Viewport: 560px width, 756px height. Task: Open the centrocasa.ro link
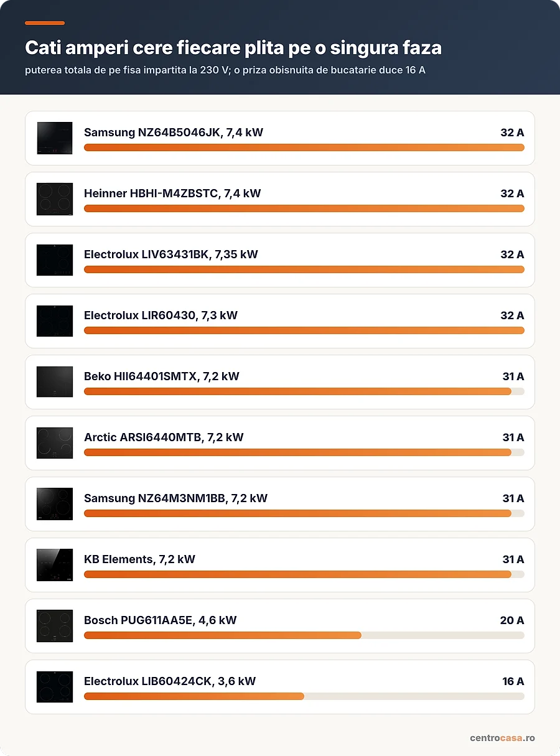point(502,738)
